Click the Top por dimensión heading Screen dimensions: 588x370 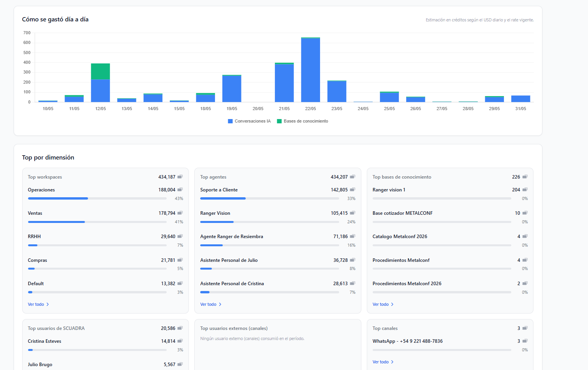click(x=48, y=158)
